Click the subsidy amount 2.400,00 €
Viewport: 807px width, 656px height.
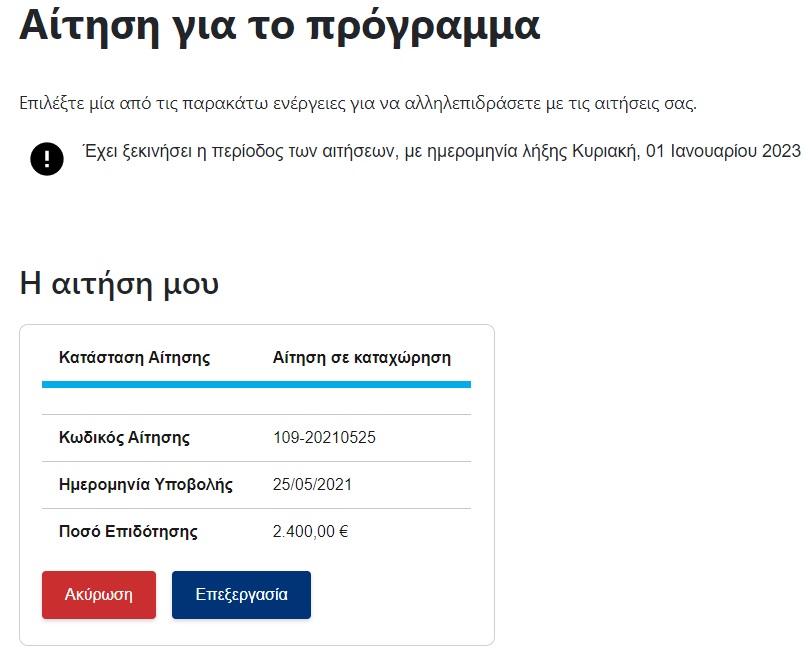tap(310, 532)
